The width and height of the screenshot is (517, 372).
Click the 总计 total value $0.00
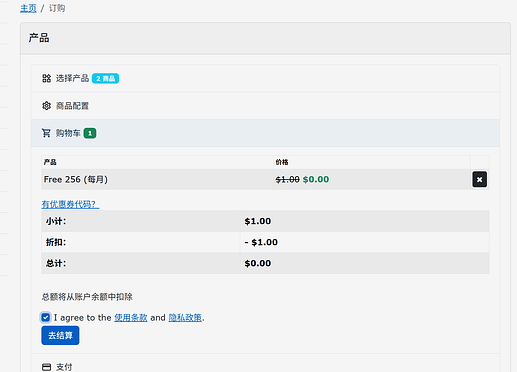[258, 263]
